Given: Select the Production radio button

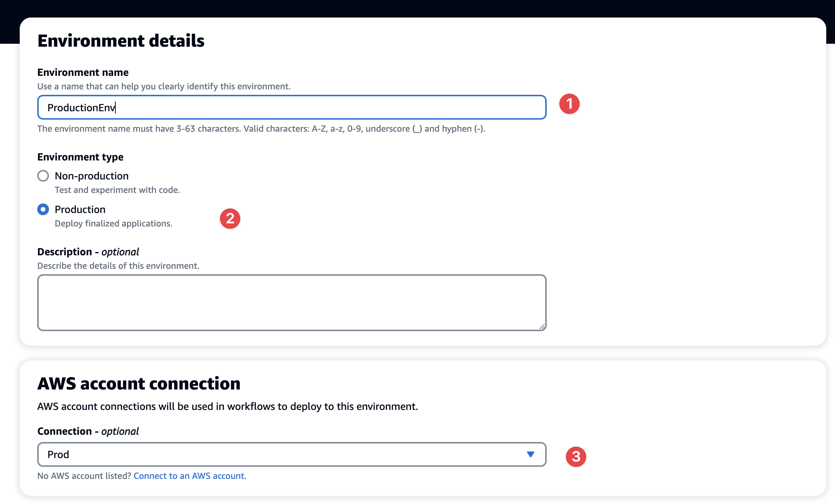Looking at the screenshot, I should 43,209.
